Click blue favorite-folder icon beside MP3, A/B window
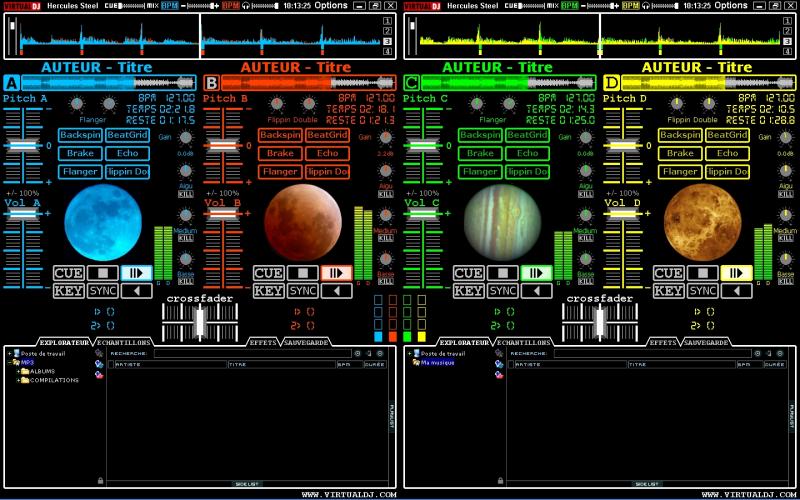The height and width of the screenshot is (500, 800). coord(99,364)
